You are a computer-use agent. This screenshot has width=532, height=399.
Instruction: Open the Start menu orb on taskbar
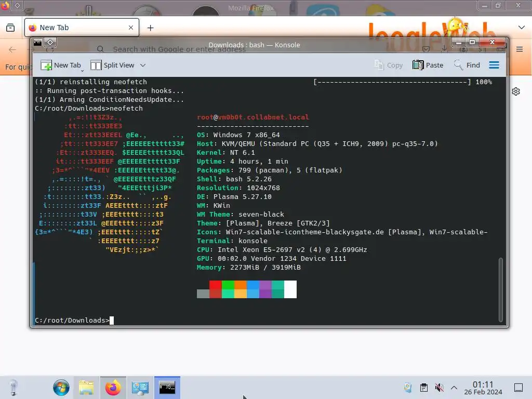(61, 387)
